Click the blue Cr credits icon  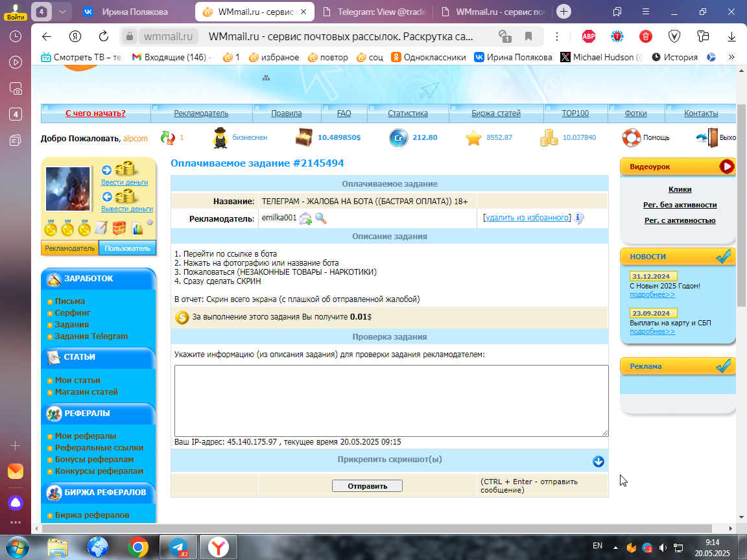coord(398,137)
